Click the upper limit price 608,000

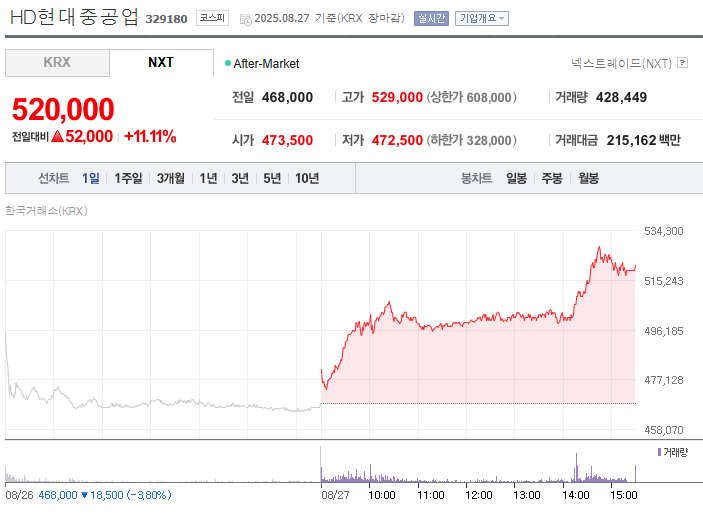pos(489,97)
